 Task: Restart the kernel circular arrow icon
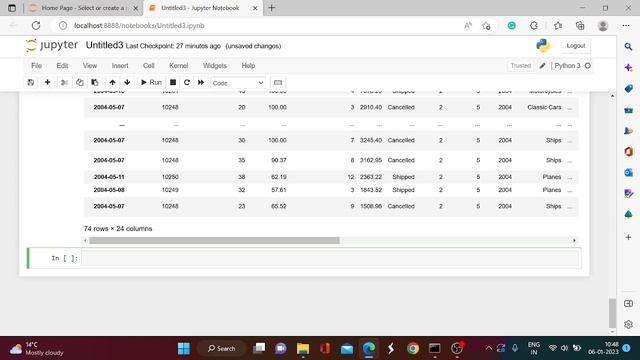[x=187, y=82]
